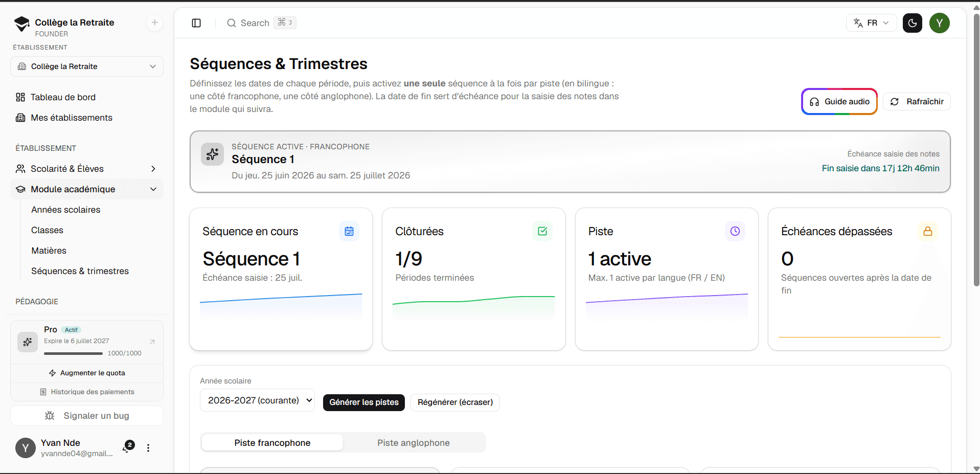Screen dimensions: 980x474
Task: Click the lock icon in Échéances dépassées card
Action: tap(927, 231)
